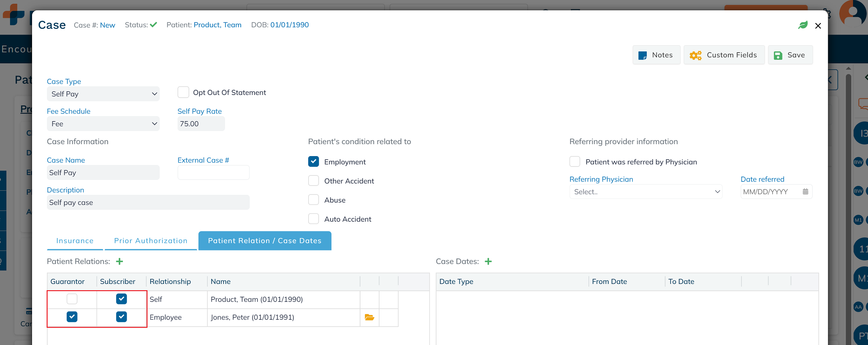The width and height of the screenshot is (868, 345).
Task: Add a new patient relation with plus icon
Action: pyautogui.click(x=119, y=262)
